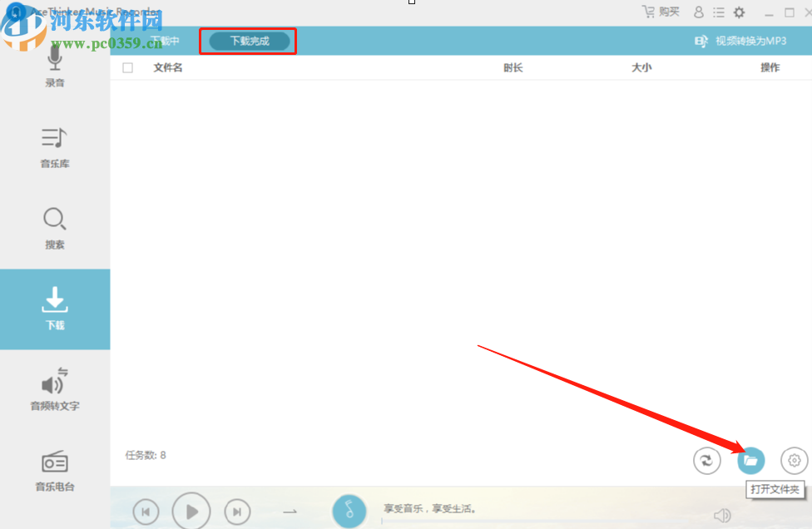This screenshot has height=529, width=812.
Task: Open the top settings gear menu
Action: (x=739, y=12)
